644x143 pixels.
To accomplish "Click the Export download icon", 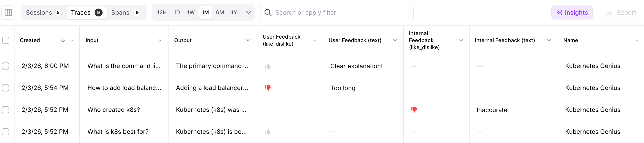I will tap(609, 13).
